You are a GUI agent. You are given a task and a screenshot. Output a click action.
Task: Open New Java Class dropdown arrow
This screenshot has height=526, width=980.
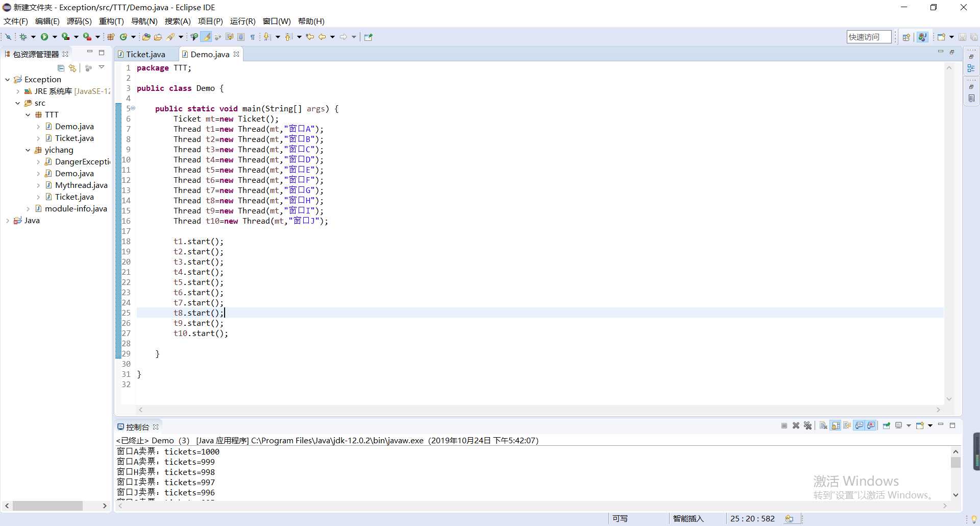133,37
